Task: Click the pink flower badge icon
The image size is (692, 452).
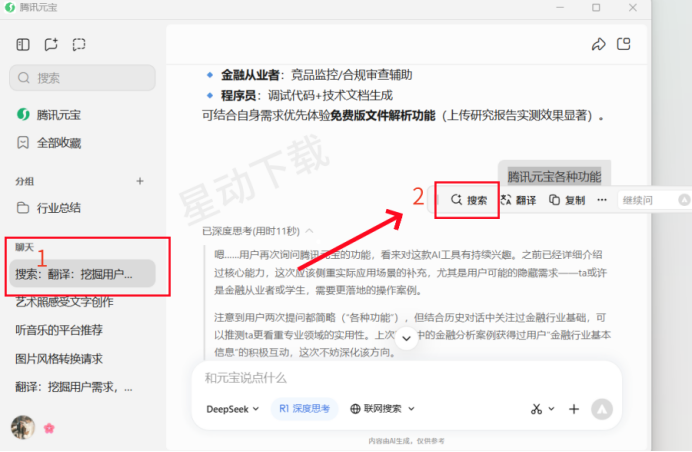Action: pyautogui.click(x=49, y=428)
